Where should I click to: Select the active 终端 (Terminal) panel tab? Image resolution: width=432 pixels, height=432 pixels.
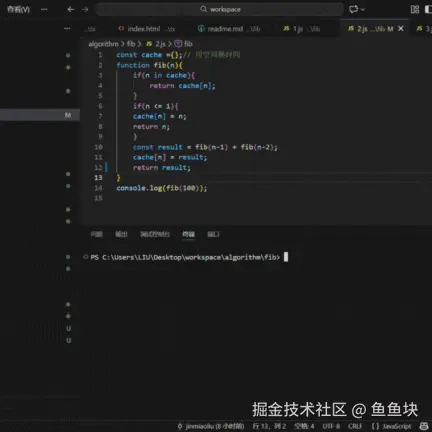coord(189,234)
